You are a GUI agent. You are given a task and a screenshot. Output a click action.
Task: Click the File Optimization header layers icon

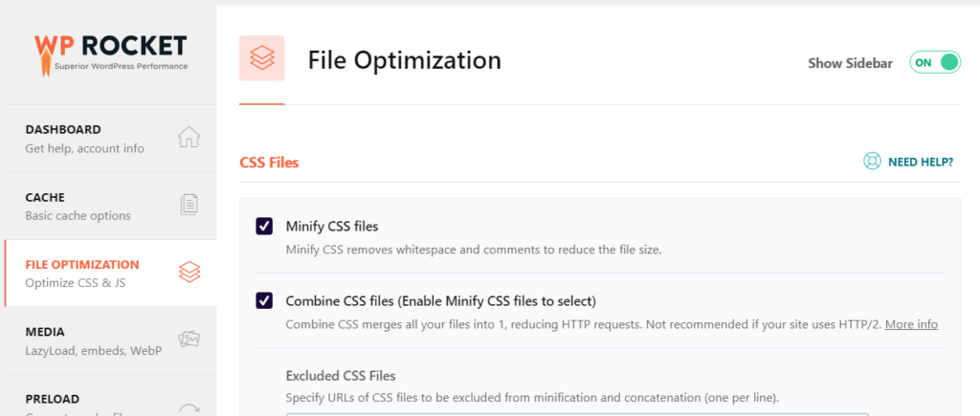[262, 58]
